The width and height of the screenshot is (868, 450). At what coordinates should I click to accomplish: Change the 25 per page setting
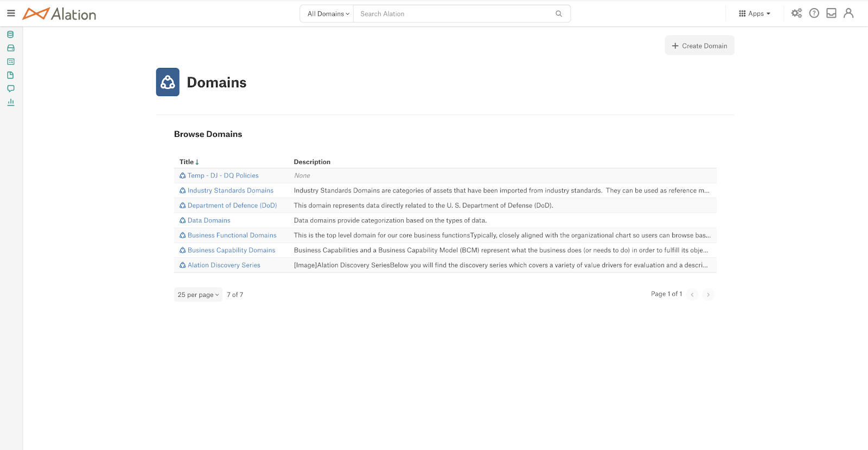pyautogui.click(x=198, y=295)
